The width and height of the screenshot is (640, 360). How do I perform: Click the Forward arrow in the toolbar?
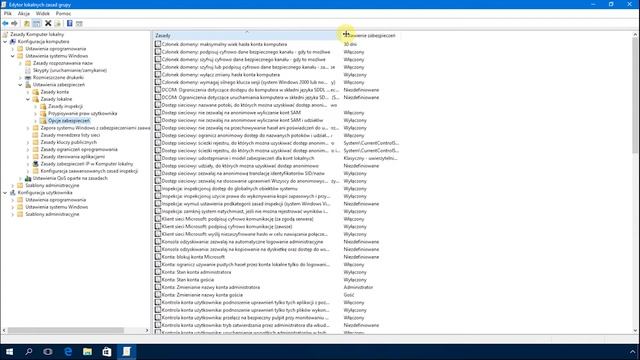click(x=14, y=24)
